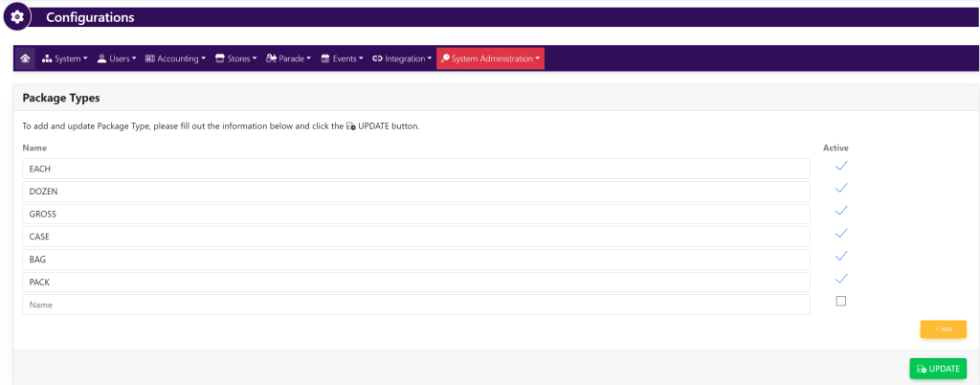Expand the Events menu
Viewport: 980px width, 385px height.
342,58
